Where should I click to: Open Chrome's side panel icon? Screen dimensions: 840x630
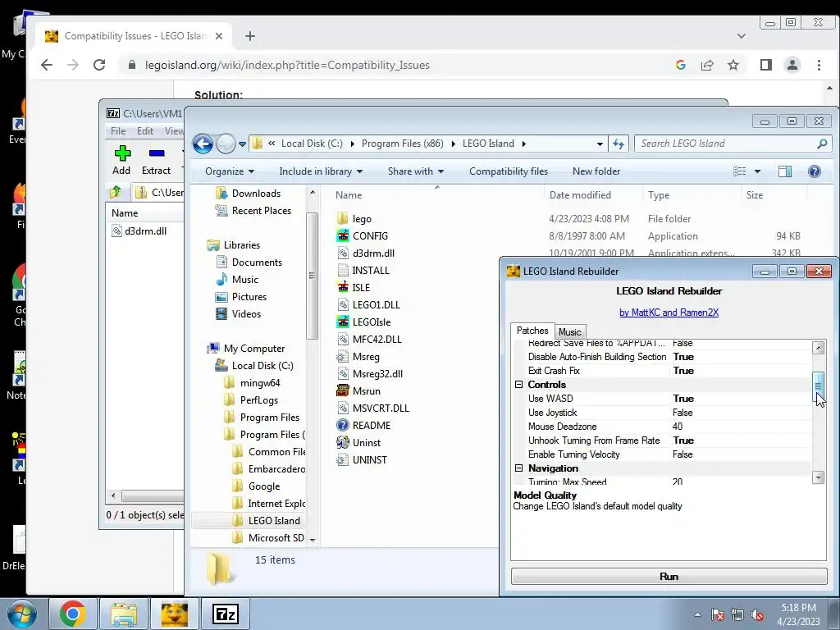pyautogui.click(x=765, y=65)
